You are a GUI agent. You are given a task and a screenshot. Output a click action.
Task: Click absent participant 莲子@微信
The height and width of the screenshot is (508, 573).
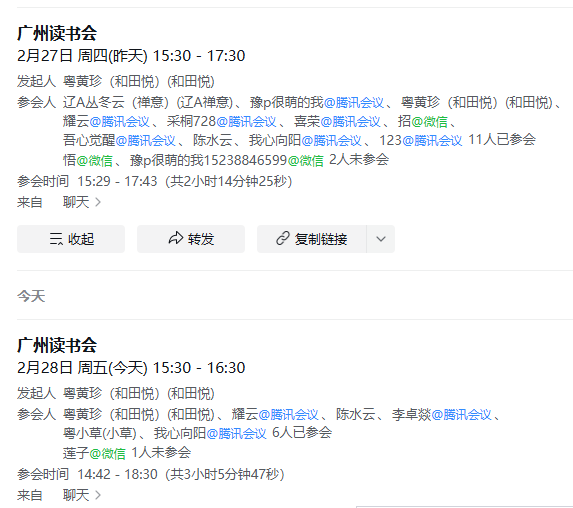coord(94,453)
